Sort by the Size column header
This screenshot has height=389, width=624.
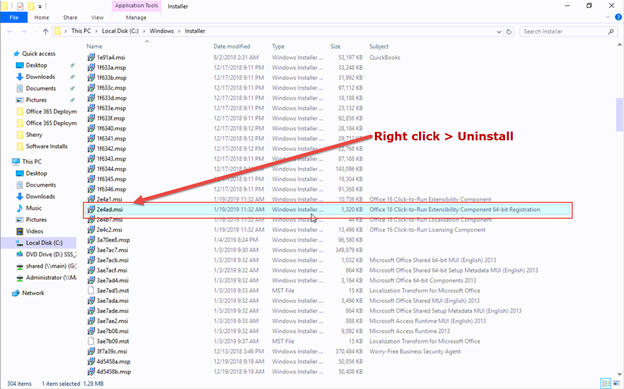coord(335,47)
